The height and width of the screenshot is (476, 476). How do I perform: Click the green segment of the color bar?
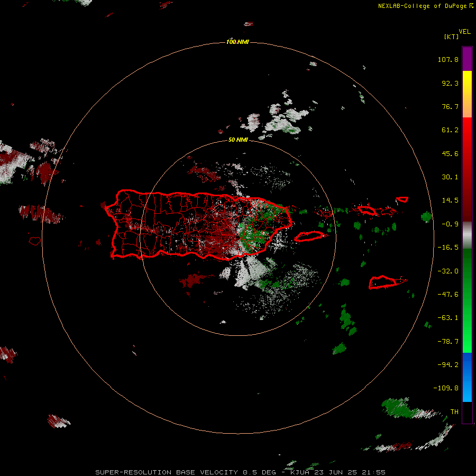pos(467,300)
